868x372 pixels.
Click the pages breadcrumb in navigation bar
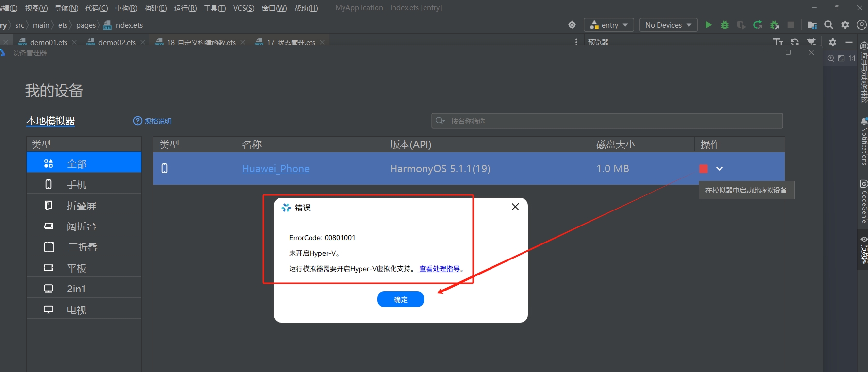coord(86,25)
